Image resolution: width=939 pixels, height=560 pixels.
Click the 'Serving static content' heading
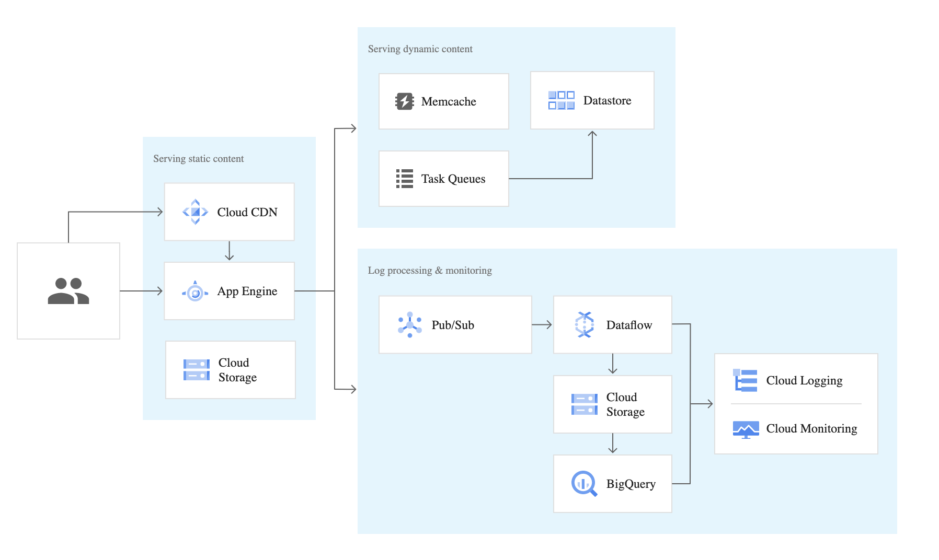coord(198,159)
